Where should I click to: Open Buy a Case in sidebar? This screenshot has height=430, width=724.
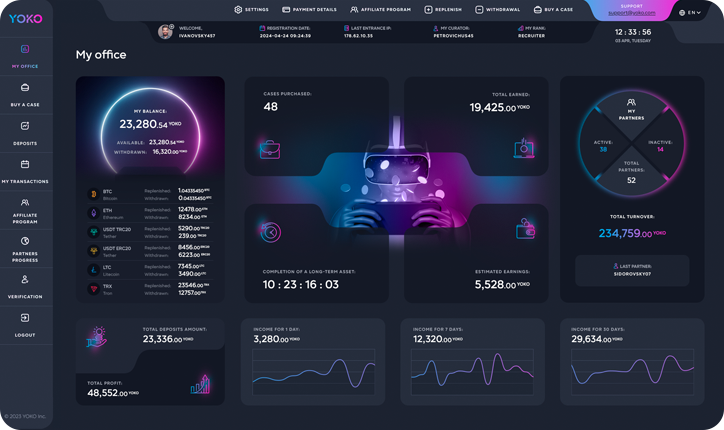pyautogui.click(x=25, y=94)
